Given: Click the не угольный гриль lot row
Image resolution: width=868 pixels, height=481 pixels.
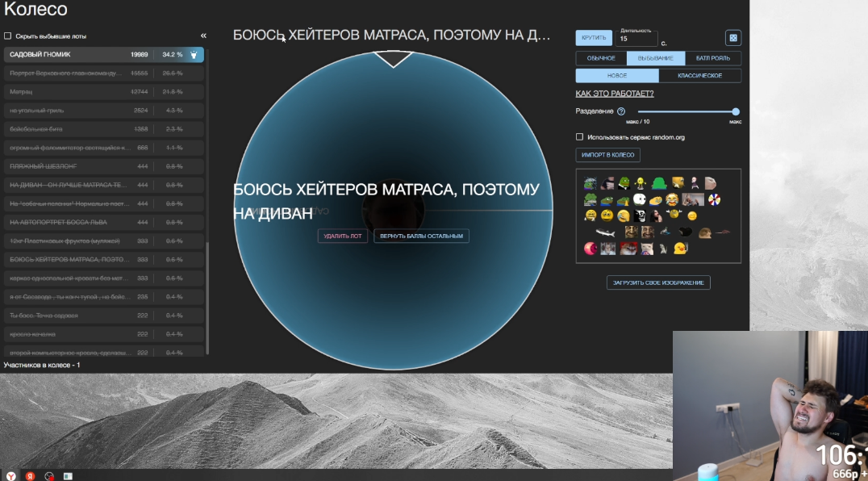Looking at the screenshot, I should (x=104, y=111).
